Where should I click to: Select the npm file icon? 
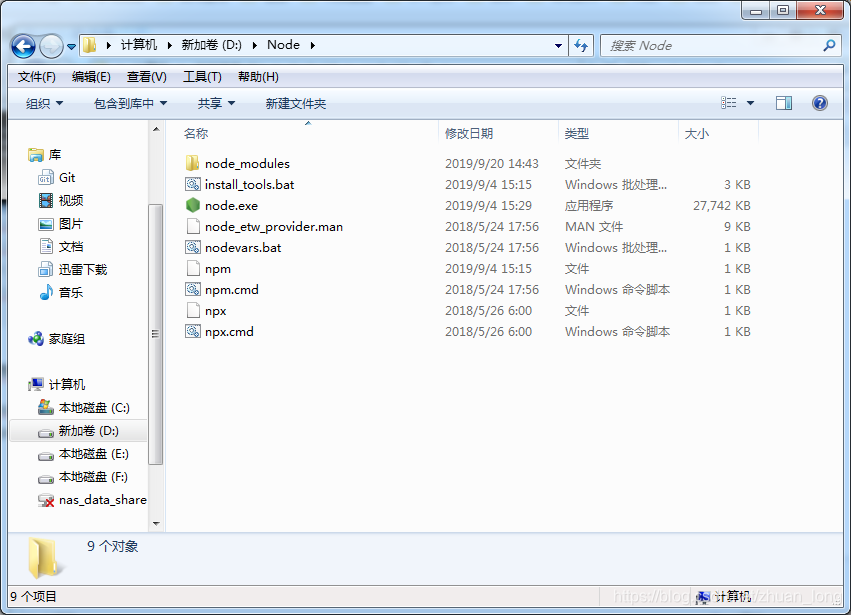pos(193,268)
